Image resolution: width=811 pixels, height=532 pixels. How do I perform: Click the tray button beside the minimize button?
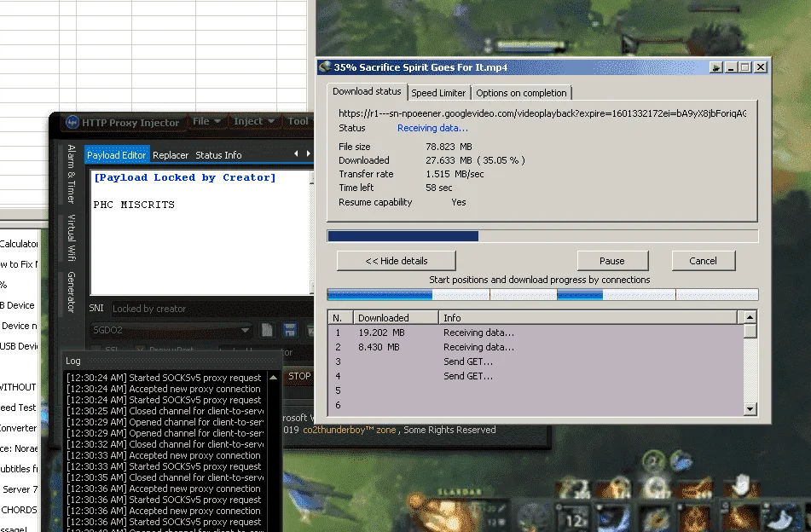click(715, 67)
